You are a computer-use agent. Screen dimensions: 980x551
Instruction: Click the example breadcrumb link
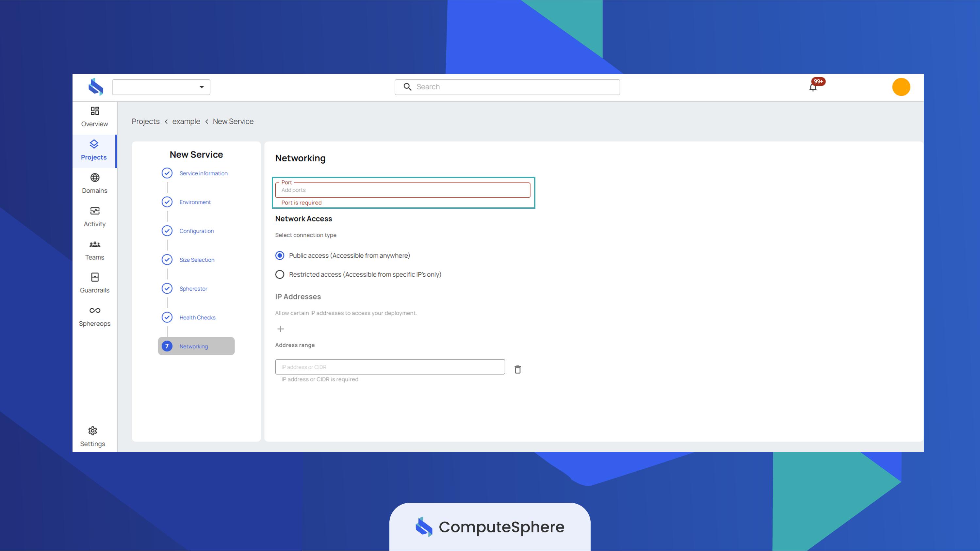click(186, 121)
